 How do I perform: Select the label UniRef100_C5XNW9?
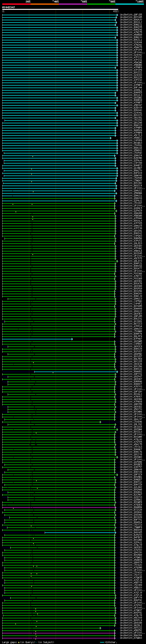(131, 331)
